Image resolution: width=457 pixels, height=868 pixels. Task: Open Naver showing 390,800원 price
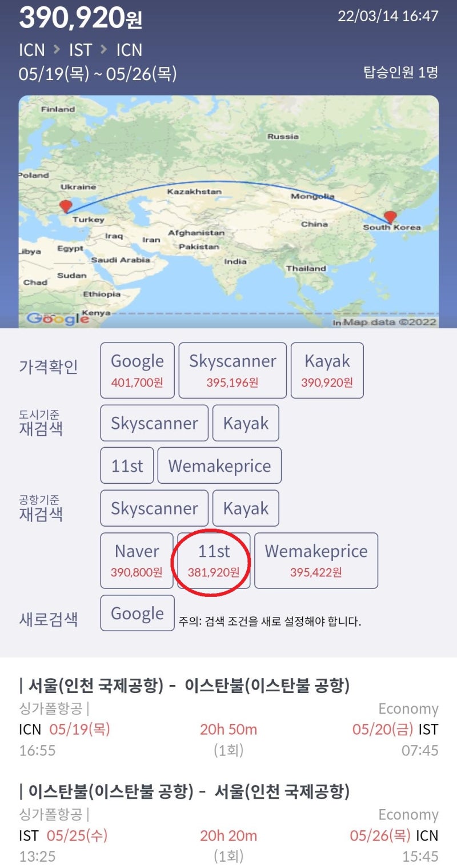[137, 560]
